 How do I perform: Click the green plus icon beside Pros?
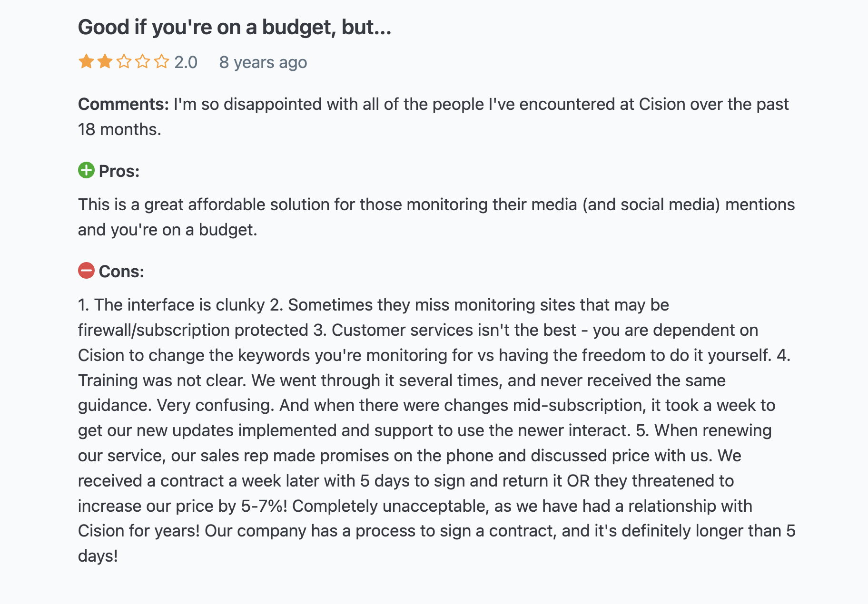tap(86, 170)
